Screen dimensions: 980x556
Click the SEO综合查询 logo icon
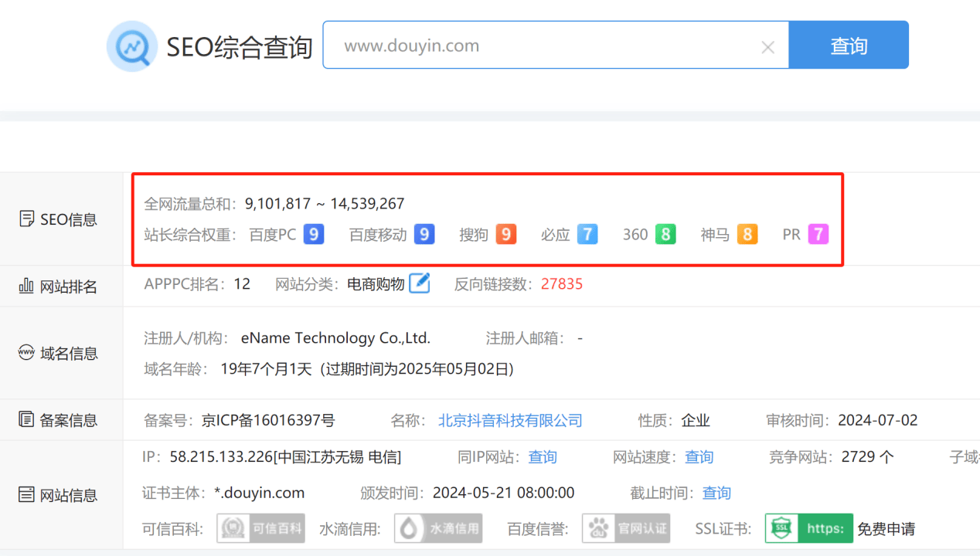[132, 46]
